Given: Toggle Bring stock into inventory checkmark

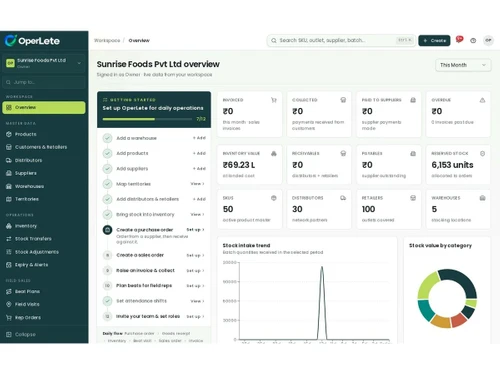Looking at the screenshot, I should point(107,214).
